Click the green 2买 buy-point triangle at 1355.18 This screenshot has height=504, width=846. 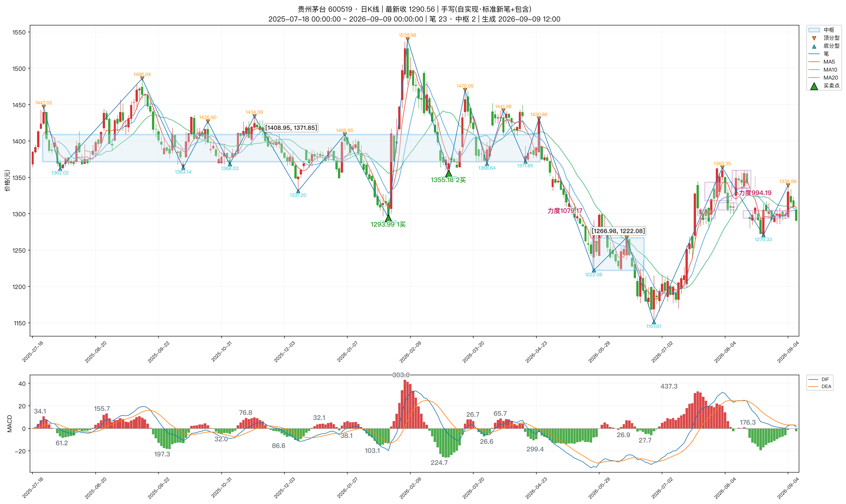[449, 174]
